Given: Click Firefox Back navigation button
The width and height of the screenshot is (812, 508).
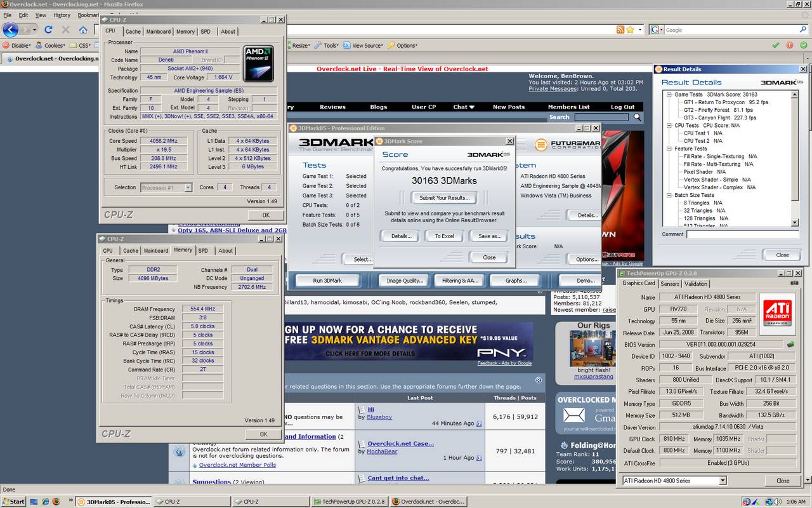Looking at the screenshot, I should (x=11, y=29).
